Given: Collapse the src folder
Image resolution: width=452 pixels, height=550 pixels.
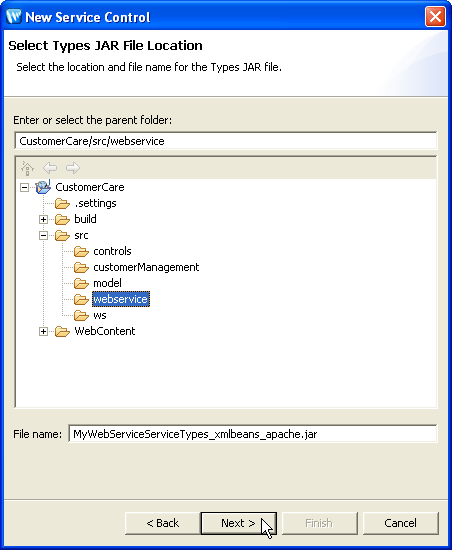Looking at the screenshot, I should [43, 235].
